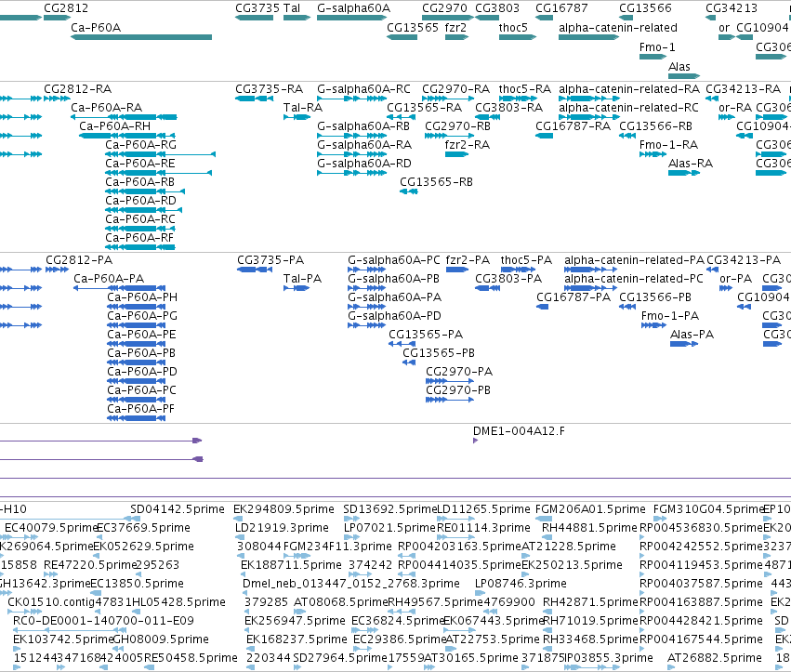Click the CG2812 gene label
This screenshot has height=672, width=791.
pos(66,8)
